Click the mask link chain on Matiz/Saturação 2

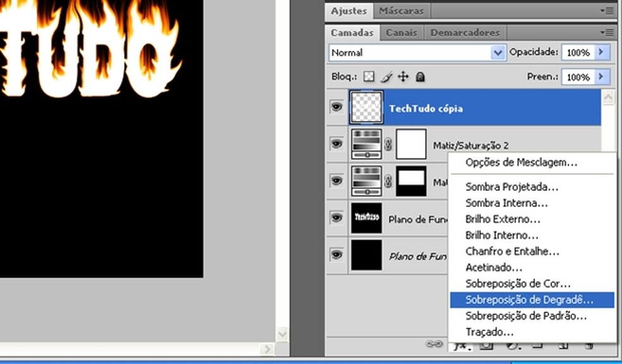pyautogui.click(x=388, y=144)
